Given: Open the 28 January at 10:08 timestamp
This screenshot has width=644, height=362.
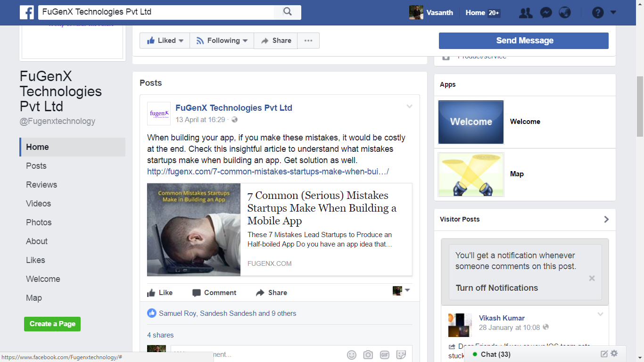Looking at the screenshot, I should coord(509,328).
